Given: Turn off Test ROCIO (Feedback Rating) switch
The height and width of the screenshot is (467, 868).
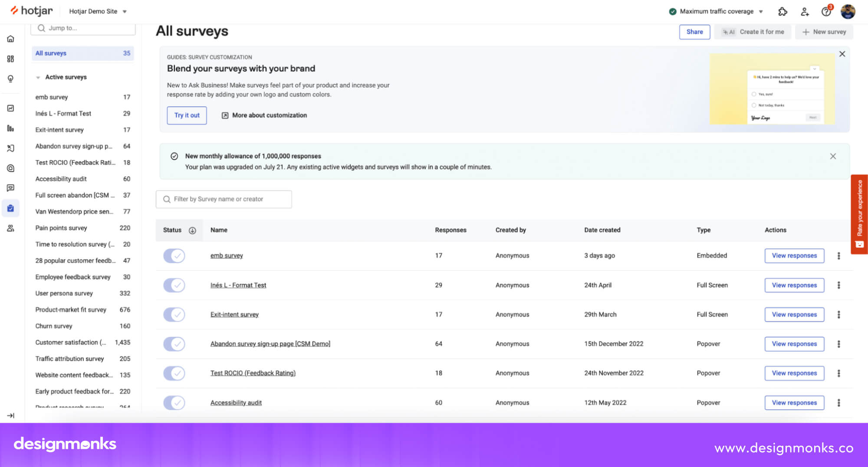Looking at the screenshot, I should [x=174, y=373].
